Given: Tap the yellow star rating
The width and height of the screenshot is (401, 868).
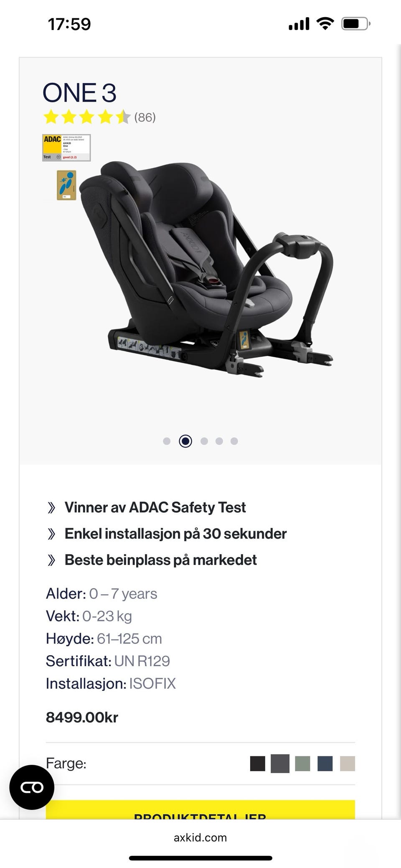Looking at the screenshot, I should 87,117.
